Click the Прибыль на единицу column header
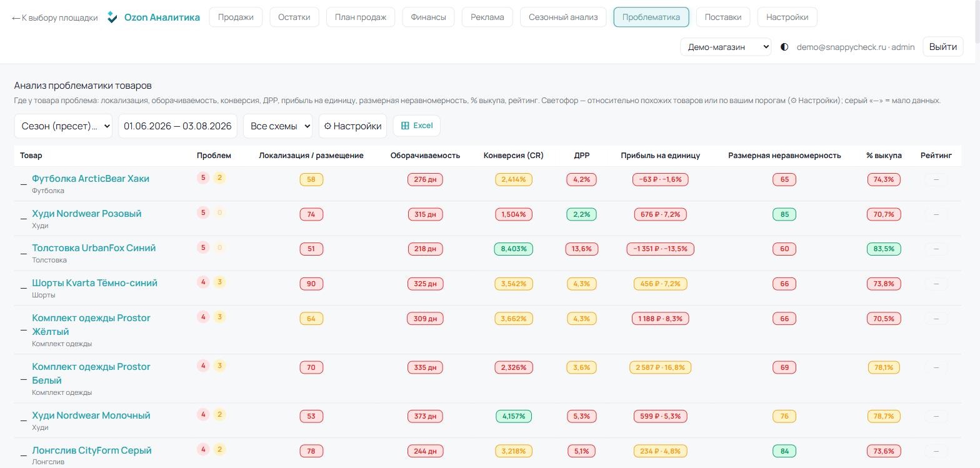The width and height of the screenshot is (980, 468). (x=660, y=156)
